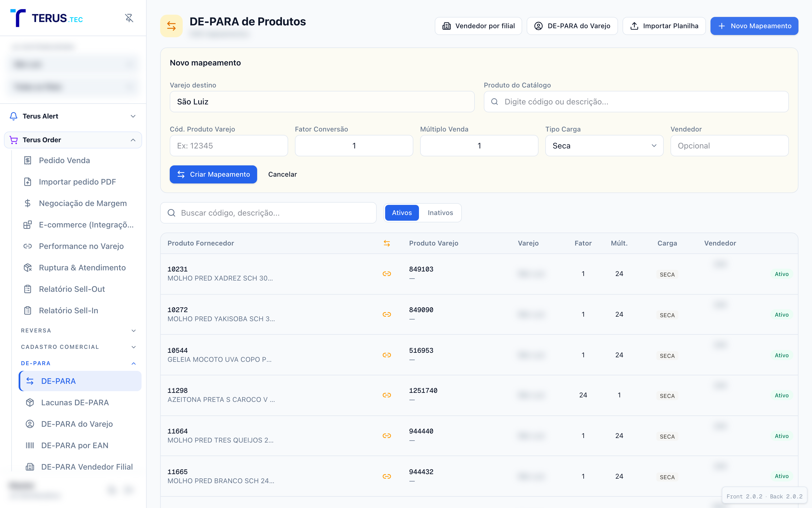Expand the Terus Alert section
The width and height of the screenshot is (812, 508).
[133, 116]
